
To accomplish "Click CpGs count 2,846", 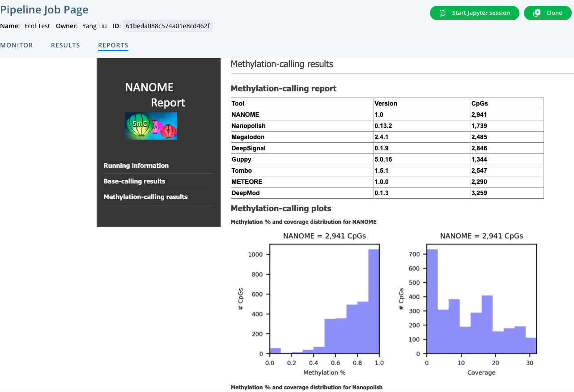I will click(479, 148).
